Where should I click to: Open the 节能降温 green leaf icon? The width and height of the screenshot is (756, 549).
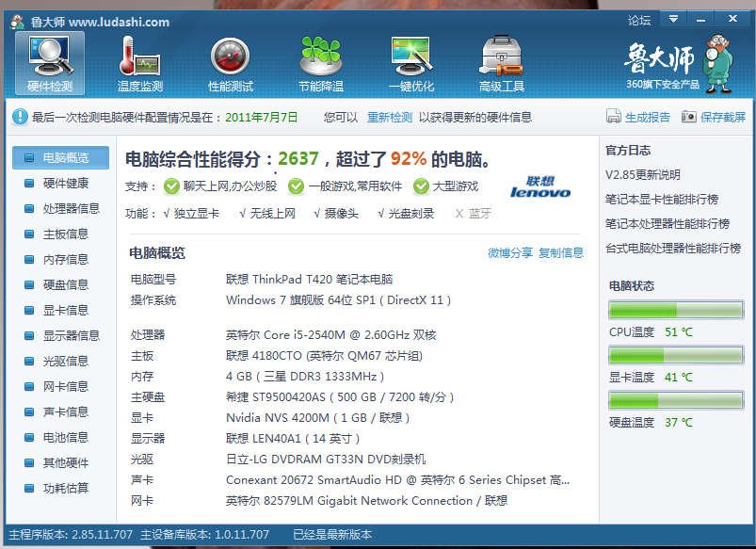(320, 57)
